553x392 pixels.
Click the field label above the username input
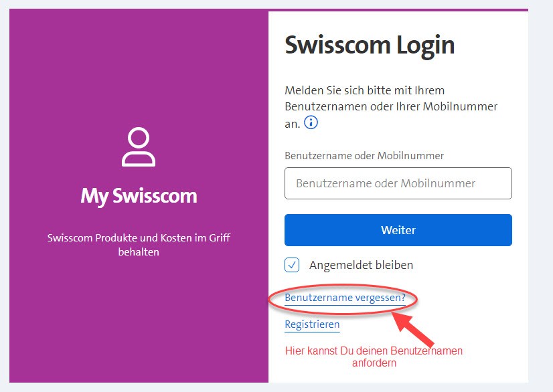pos(364,156)
